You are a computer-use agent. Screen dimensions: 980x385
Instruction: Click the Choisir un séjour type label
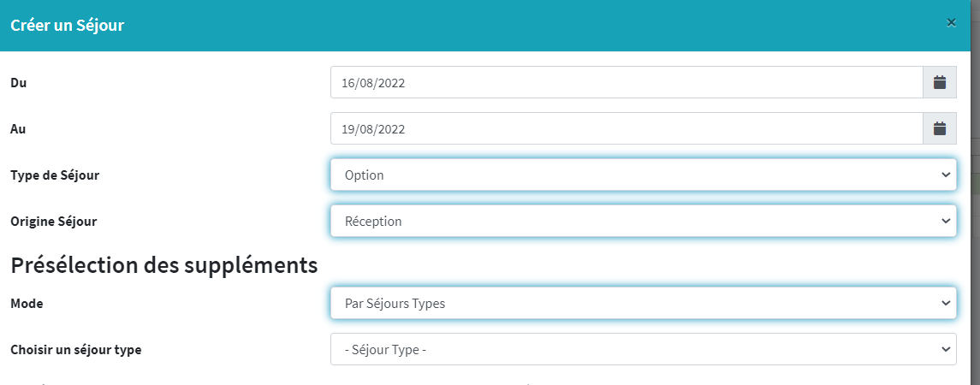coord(75,349)
